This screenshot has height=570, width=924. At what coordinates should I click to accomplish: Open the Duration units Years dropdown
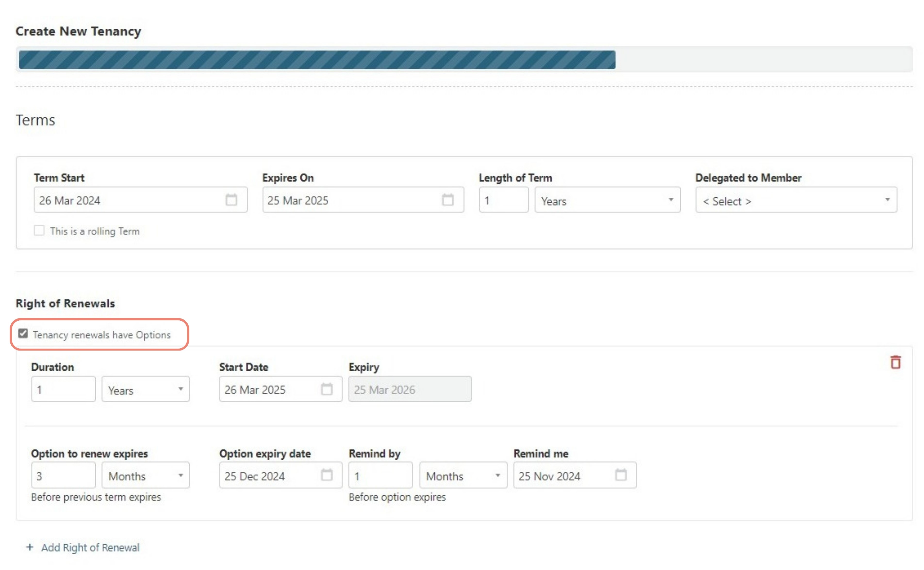(146, 389)
